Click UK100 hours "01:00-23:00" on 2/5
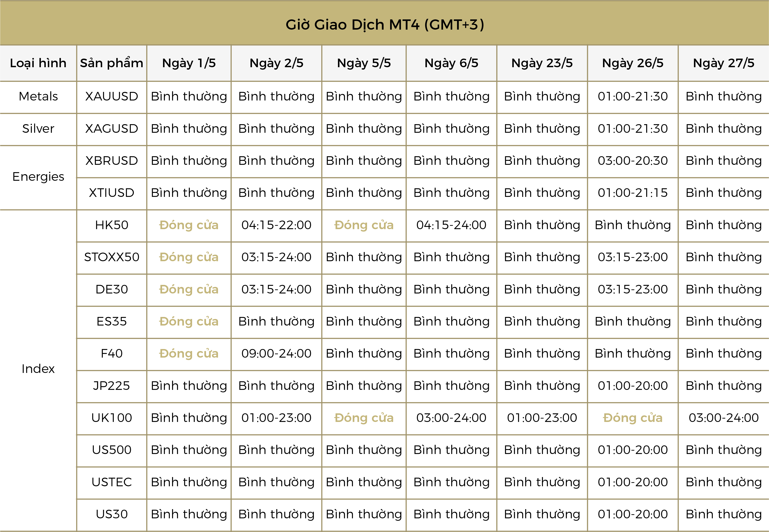 pos(276,418)
